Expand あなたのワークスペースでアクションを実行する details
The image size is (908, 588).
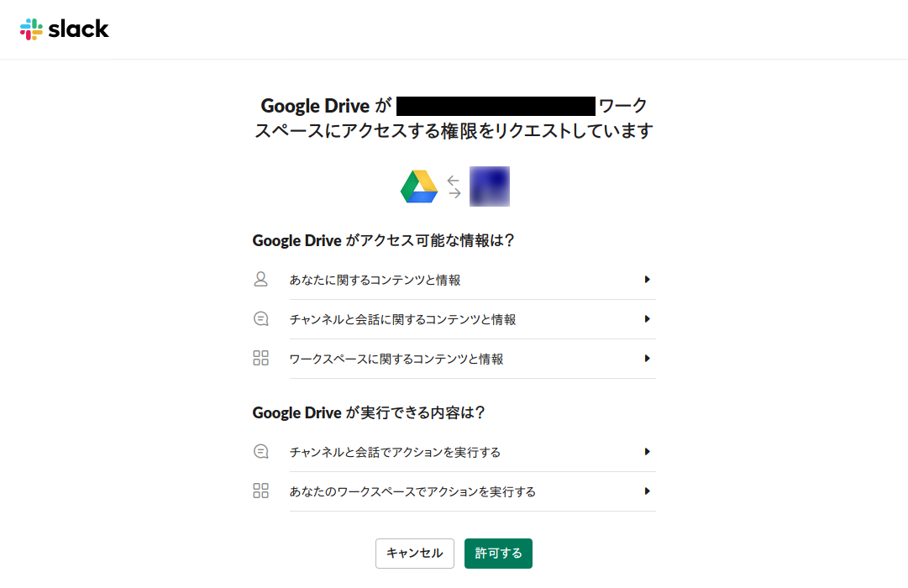tap(648, 491)
